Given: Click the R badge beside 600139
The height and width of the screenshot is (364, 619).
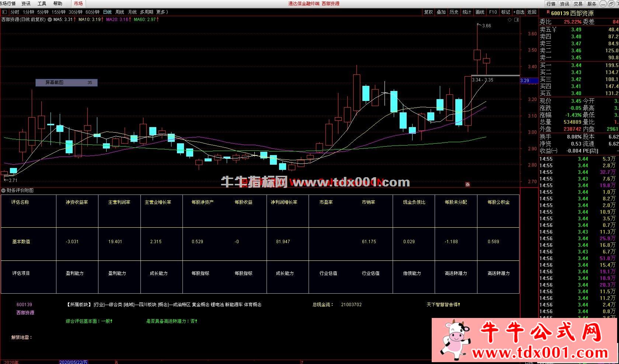Looking at the screenshot, I should tap(548, 13).
